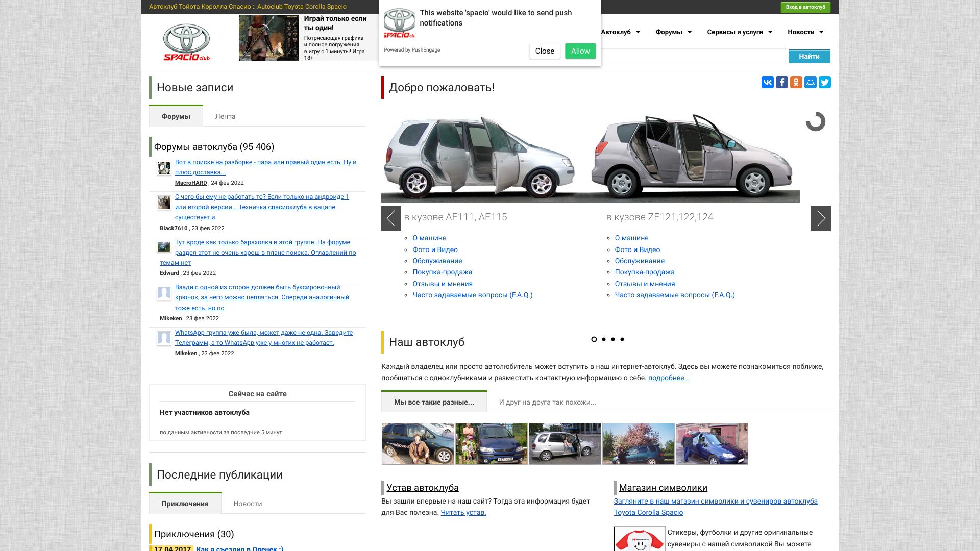Expand the Автоклуб menu

pos(620,32)
